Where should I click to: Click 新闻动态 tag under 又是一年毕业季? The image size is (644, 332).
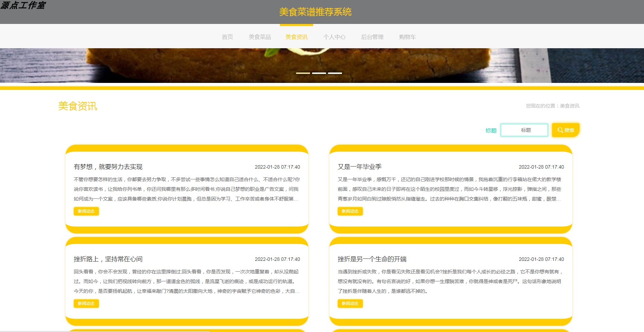(350, 211)
